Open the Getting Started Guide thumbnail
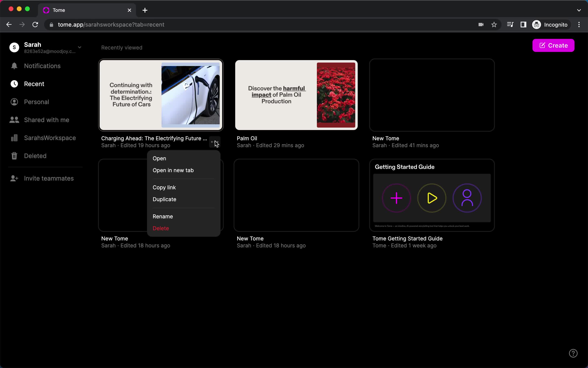 point(432,195)
